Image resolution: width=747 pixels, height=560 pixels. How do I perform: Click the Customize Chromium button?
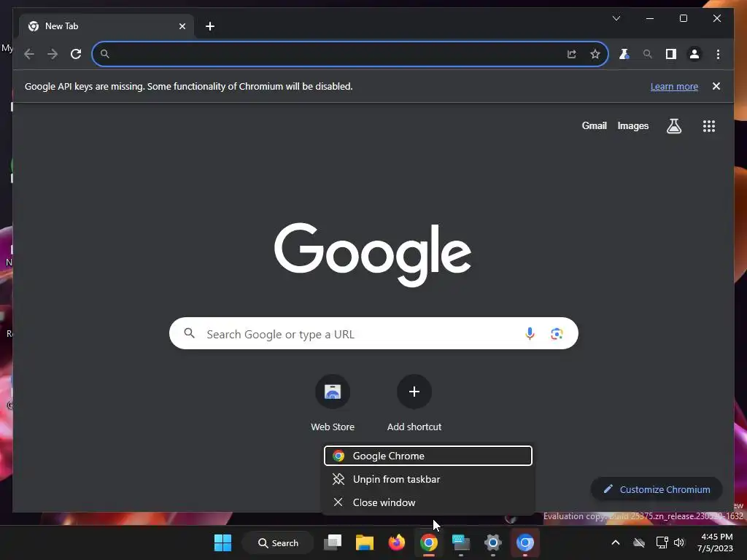(x=657, y=489)
